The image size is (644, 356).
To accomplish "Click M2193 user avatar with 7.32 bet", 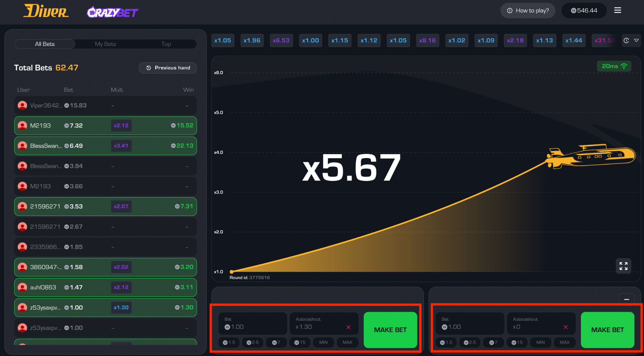I will coord(23,126).
